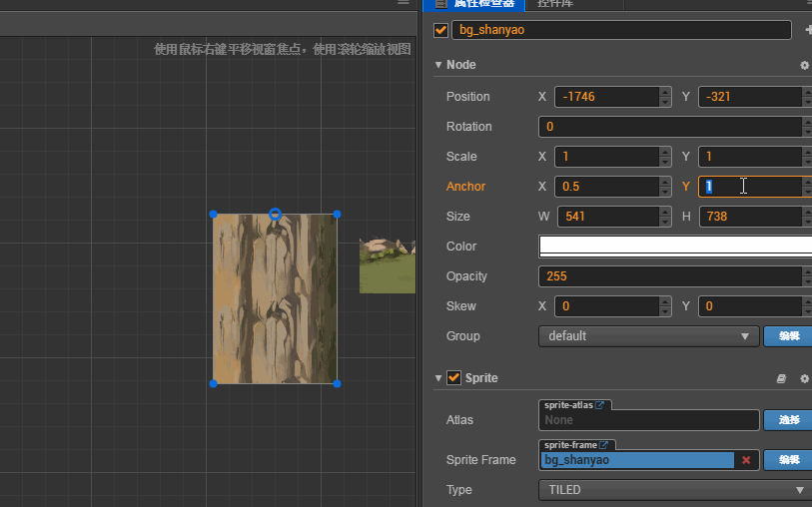The image size is (812, 507).
Task: Click the Position Y field -321
Action: point(750,97)
